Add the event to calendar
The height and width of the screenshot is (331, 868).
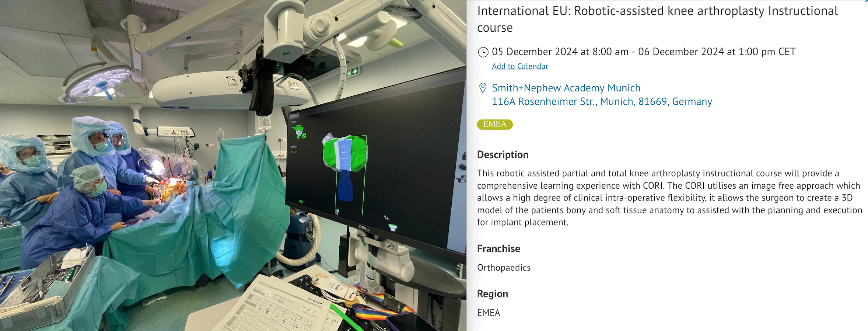click(x=519, y=66)
